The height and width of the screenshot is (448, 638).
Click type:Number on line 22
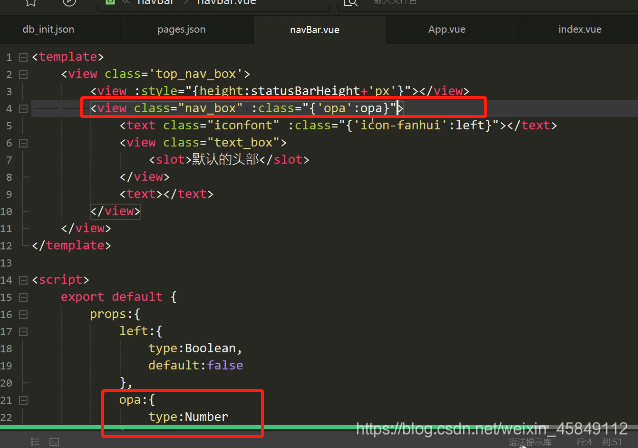(x=188, y=417)
